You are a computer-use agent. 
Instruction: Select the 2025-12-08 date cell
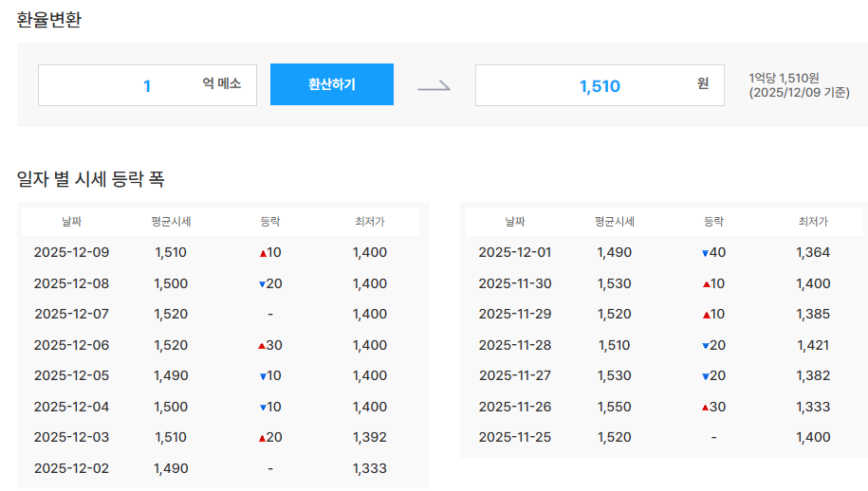pyautogui.click(x=71, y=283)
